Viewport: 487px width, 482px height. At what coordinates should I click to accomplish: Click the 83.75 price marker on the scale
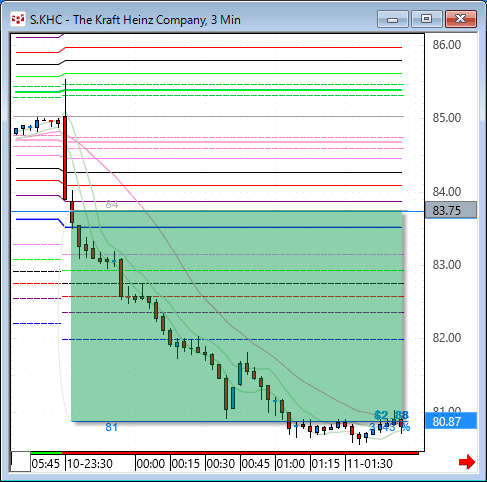tap(451, 210)
